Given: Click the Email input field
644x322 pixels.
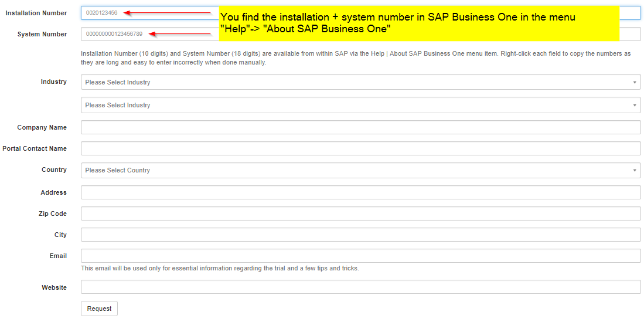Looking at the screenshot, I should click(x=360, y=256).
